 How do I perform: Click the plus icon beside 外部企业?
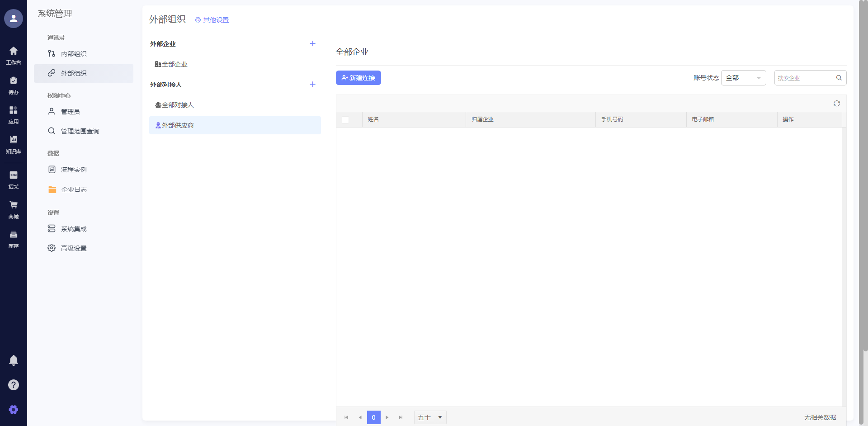[x=312, y=44]
